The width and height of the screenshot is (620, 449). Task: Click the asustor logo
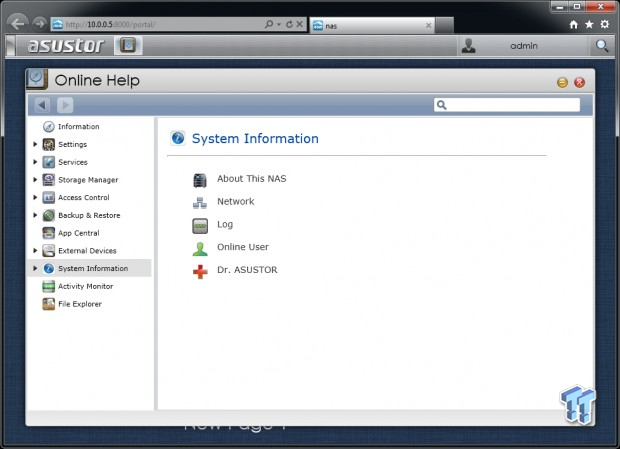(65, 45)
